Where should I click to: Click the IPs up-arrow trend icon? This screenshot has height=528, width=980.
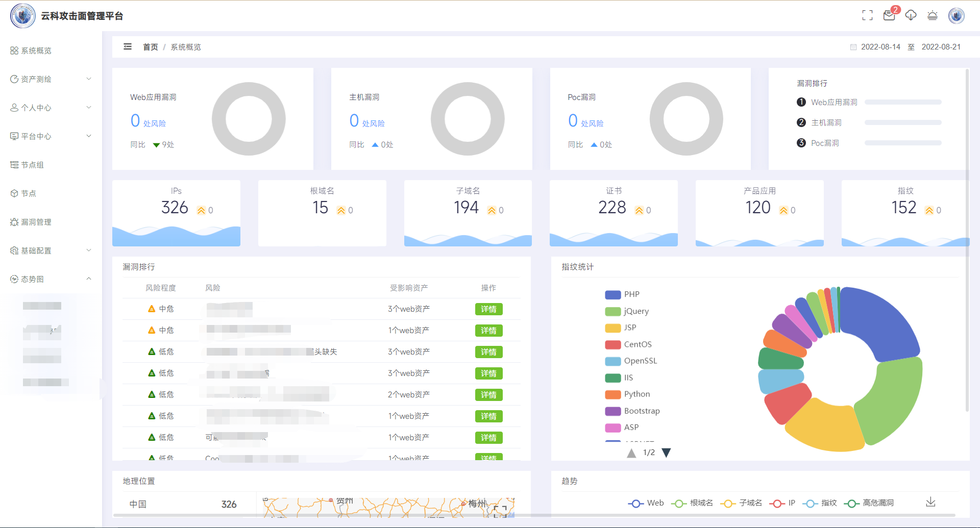[x=201, y=210]
